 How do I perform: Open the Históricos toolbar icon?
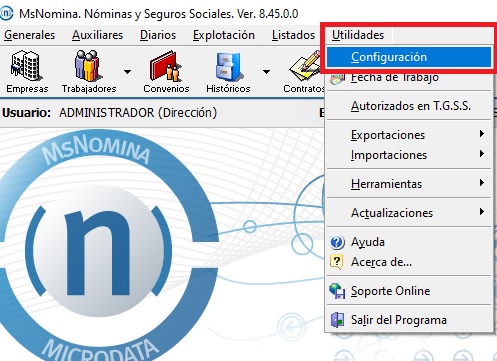(x=228, y=72)
